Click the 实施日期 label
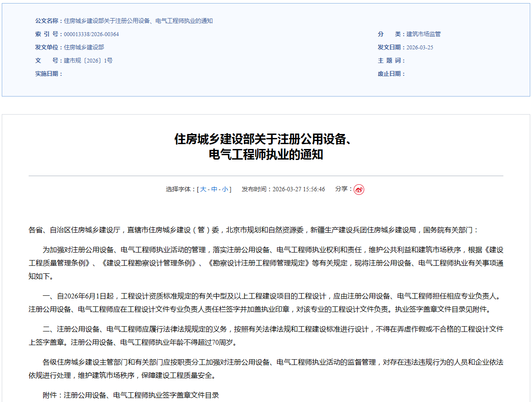The height and width of the screenshot is (402, 532). point(48,74)
